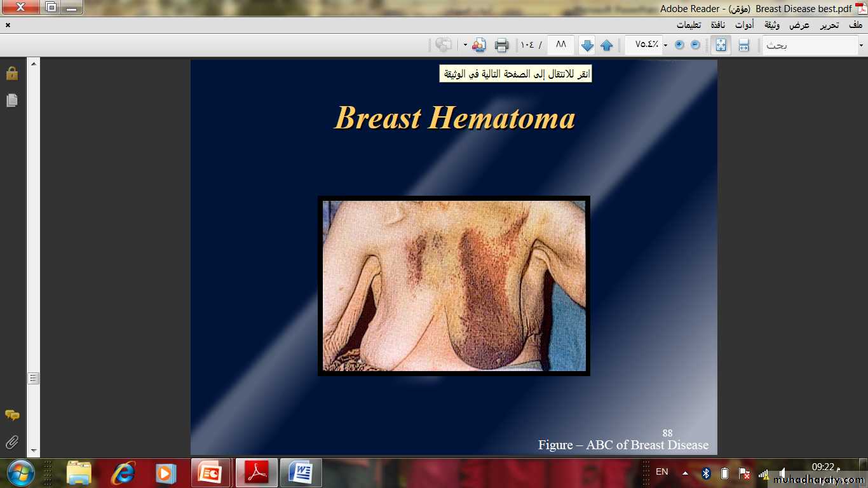Expand the search box dropdown arrow
This screenshot has height=488, width=868.
coord(861,45)
